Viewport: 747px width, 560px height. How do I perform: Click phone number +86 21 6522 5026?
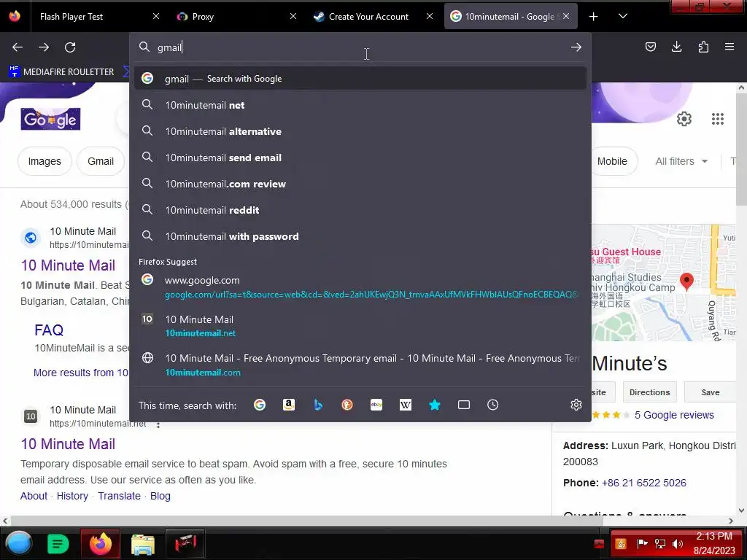pos(643,483)
